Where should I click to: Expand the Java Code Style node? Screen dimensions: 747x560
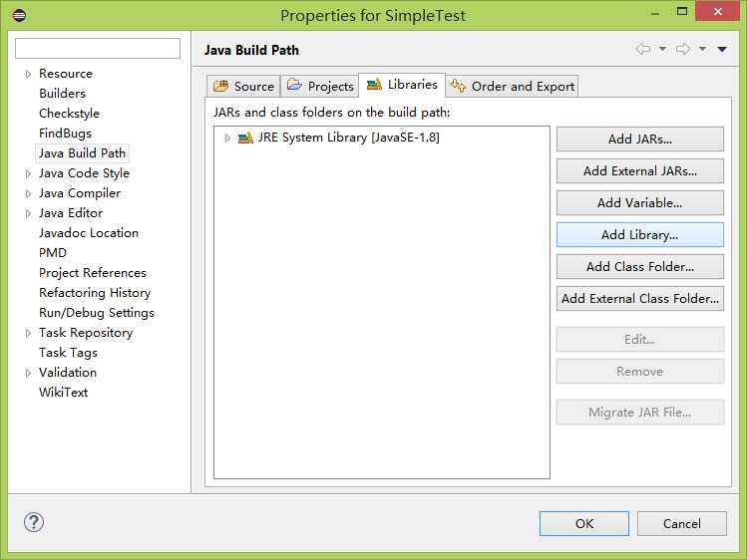(28, 173)
